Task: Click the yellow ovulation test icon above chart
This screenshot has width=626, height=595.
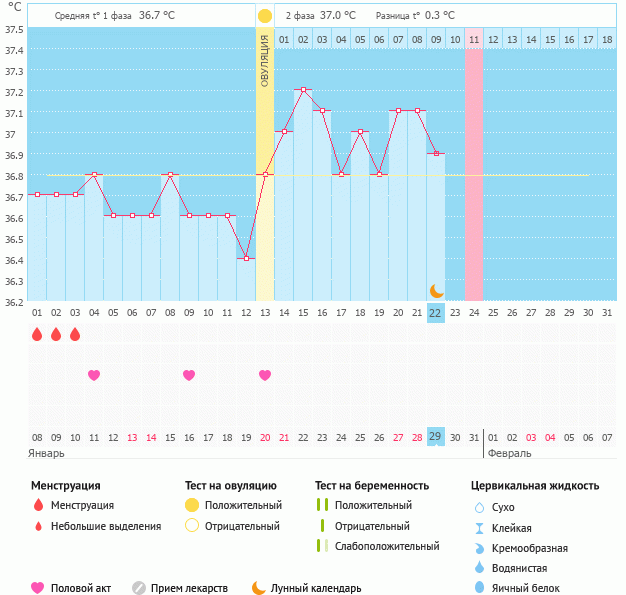Action: (x=264, y=16)
